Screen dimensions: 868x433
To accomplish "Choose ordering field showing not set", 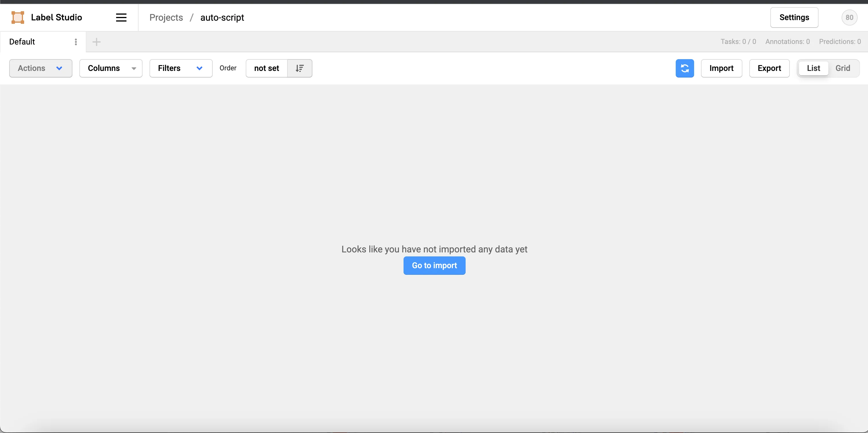I will coord(266,68).
